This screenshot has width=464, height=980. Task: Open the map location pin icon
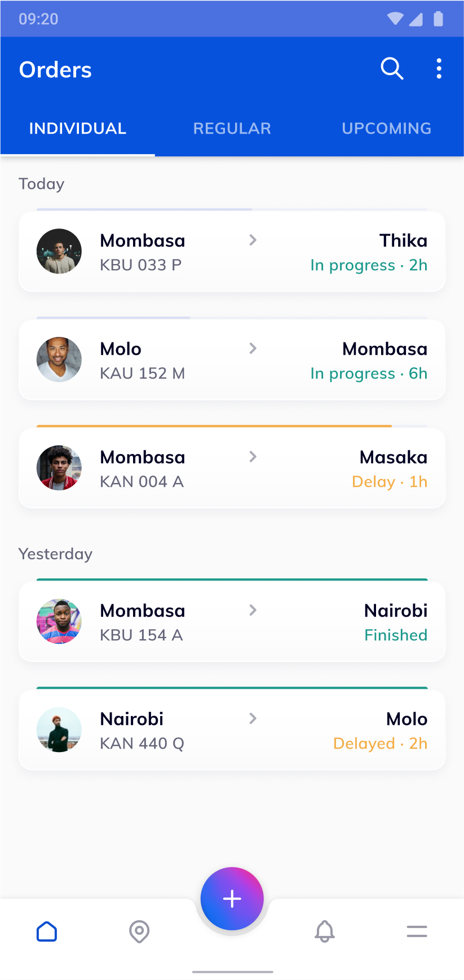pos(139,931)
